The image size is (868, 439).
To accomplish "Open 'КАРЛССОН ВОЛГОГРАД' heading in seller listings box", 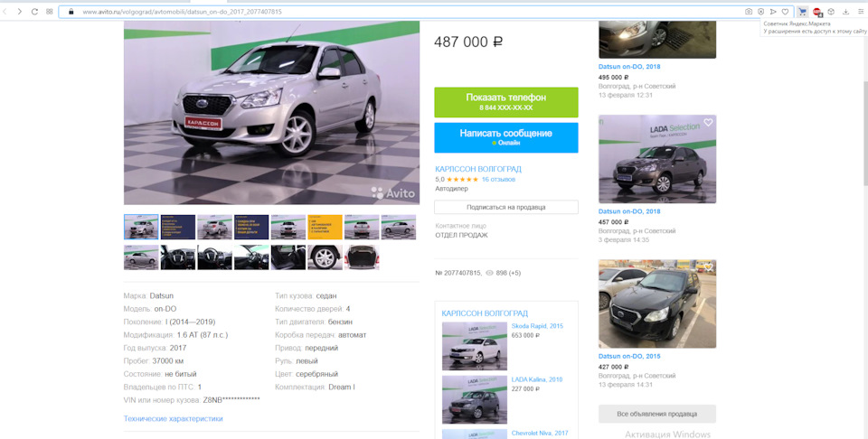I will click(485, 313).
